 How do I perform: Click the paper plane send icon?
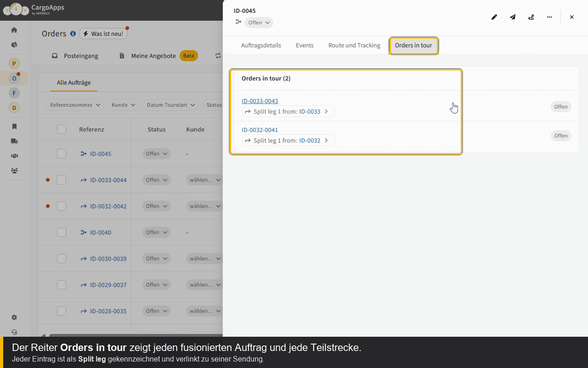pos(513,17)
